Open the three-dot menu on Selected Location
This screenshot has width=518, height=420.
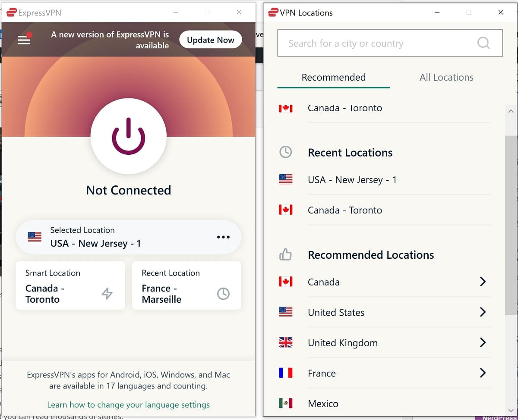223,237
